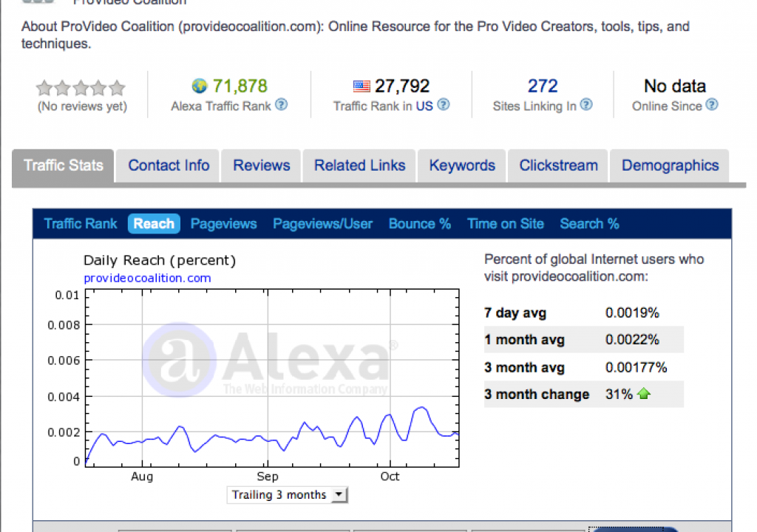This screenshot has height=532, width=757.
Task: Open the Keywords tab
Action: click(462, 166)
